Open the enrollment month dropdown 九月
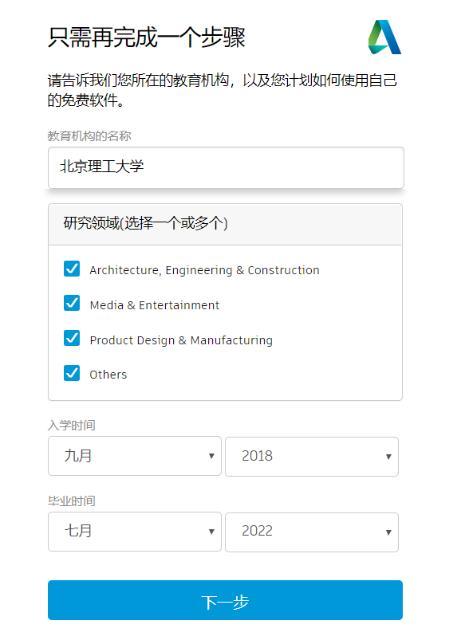 point(135,456)
